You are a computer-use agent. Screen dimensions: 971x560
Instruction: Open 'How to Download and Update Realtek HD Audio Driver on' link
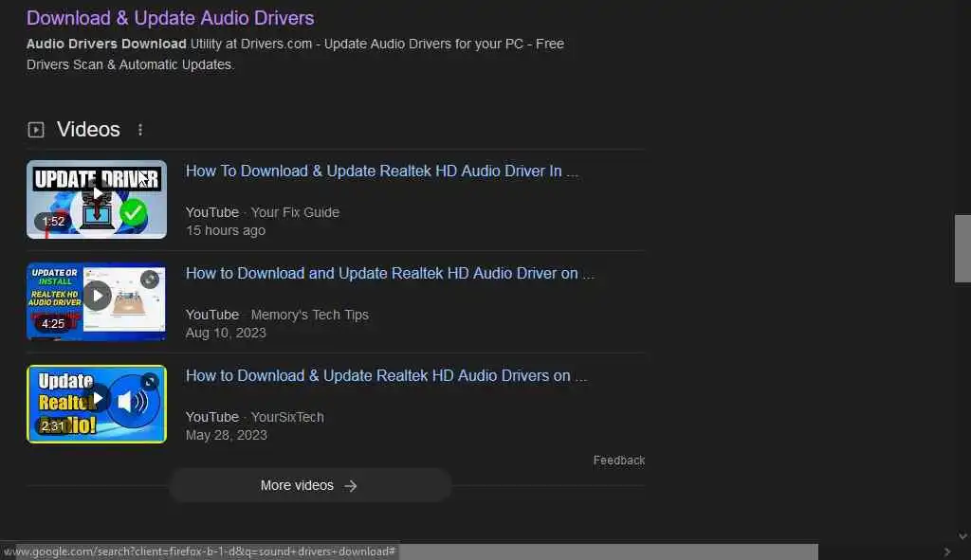pyautogui.click(x=390, y=273)
